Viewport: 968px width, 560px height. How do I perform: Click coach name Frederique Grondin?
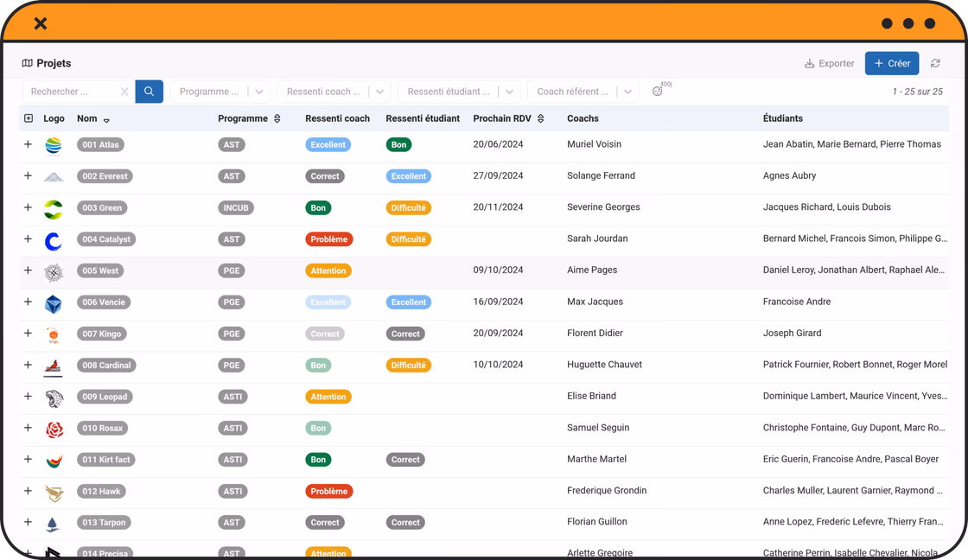pos(607,490)
